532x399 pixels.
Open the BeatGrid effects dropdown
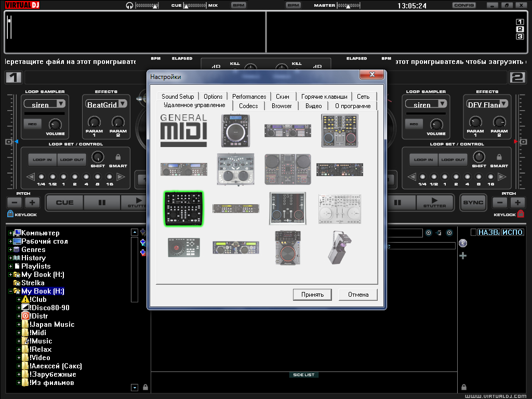point(123,103)
